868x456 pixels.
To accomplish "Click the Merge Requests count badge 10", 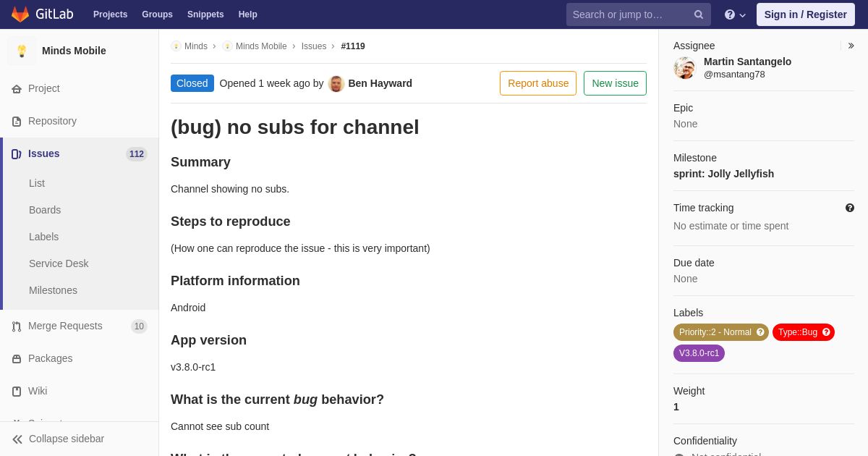I will pos(139,326).
